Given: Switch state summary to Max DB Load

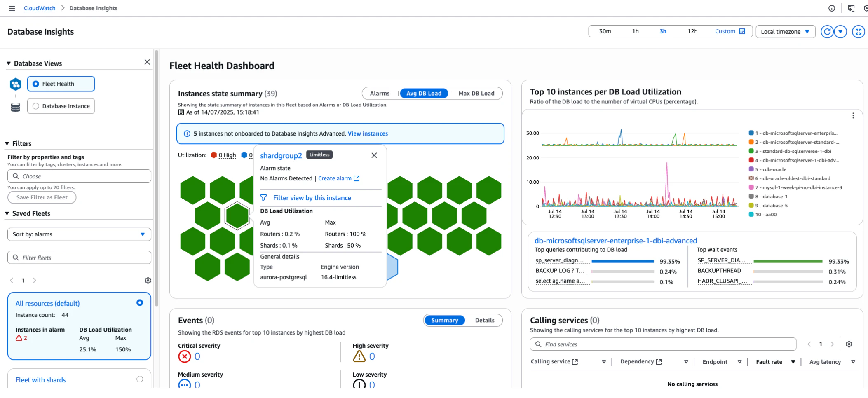Looking at the screenshot, I should [x=476, y=94].
